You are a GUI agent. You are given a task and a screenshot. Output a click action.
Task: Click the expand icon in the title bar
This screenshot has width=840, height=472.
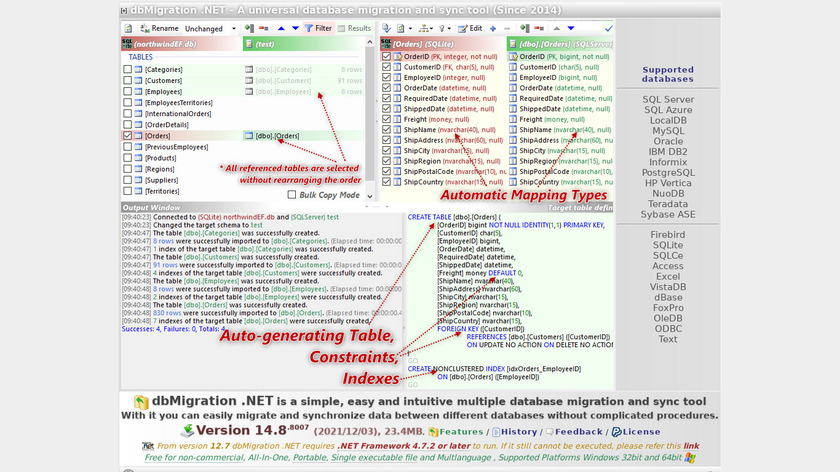tap(124, 10)
